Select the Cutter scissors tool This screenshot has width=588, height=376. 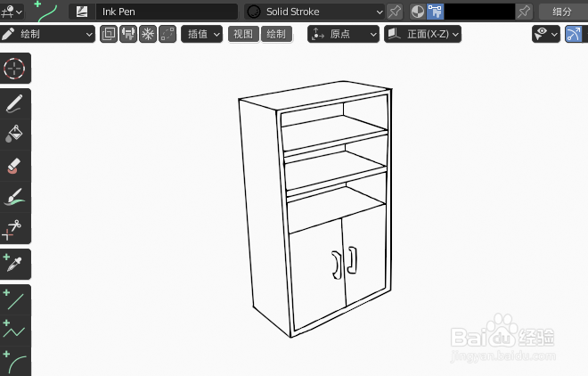[15, 228]
